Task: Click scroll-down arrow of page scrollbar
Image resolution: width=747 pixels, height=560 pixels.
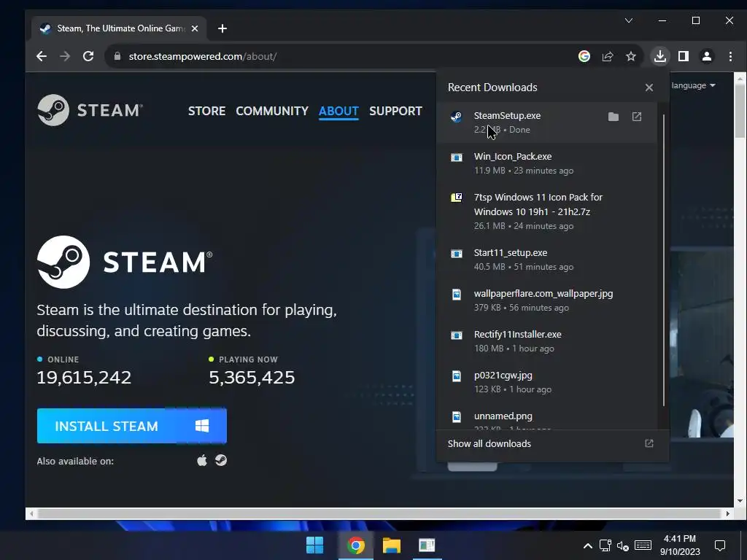Action: (x=740, y=501)
